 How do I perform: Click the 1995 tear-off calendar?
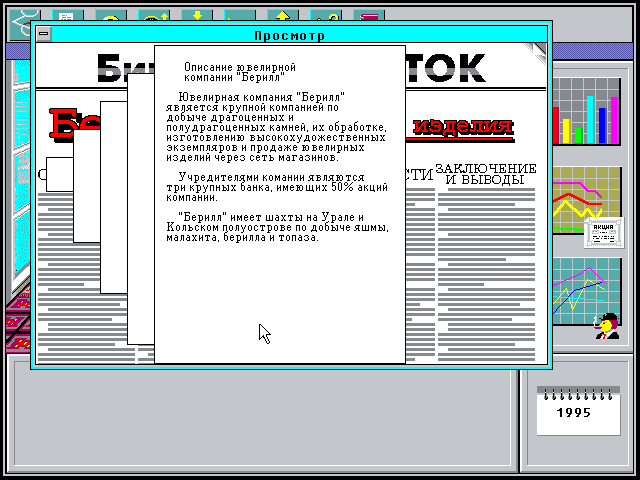pos(578,410)
